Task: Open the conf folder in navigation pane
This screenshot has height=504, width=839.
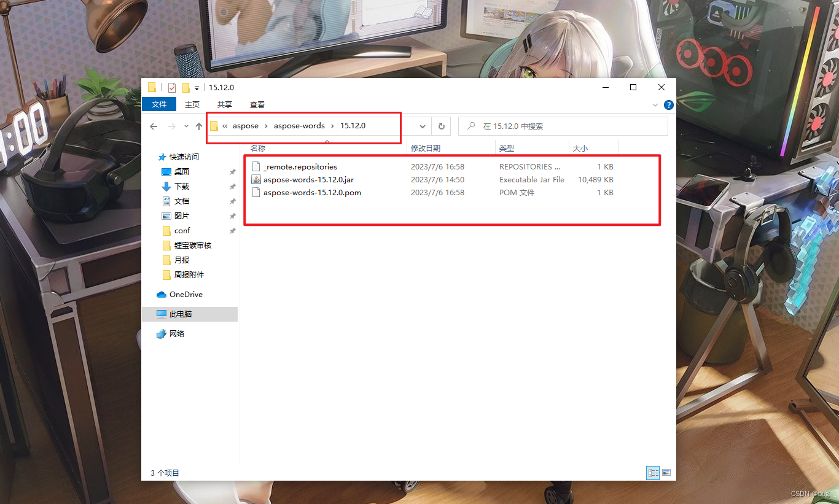Action: tap(182, 230)
